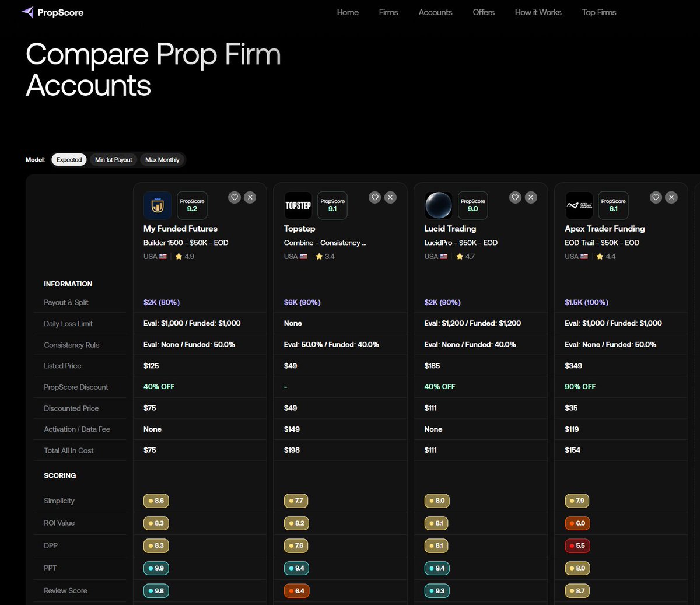The image size is (700, 605).
Task: Click the Review Score 9.8 badge
Action: click(x=156, y=591)
